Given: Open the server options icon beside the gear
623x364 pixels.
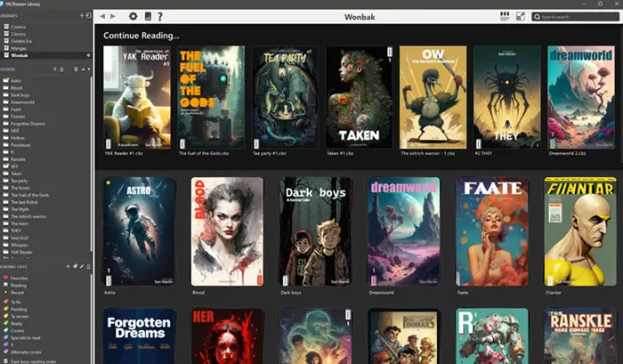Looking at the screenshot, I should [x=148, y=16].
